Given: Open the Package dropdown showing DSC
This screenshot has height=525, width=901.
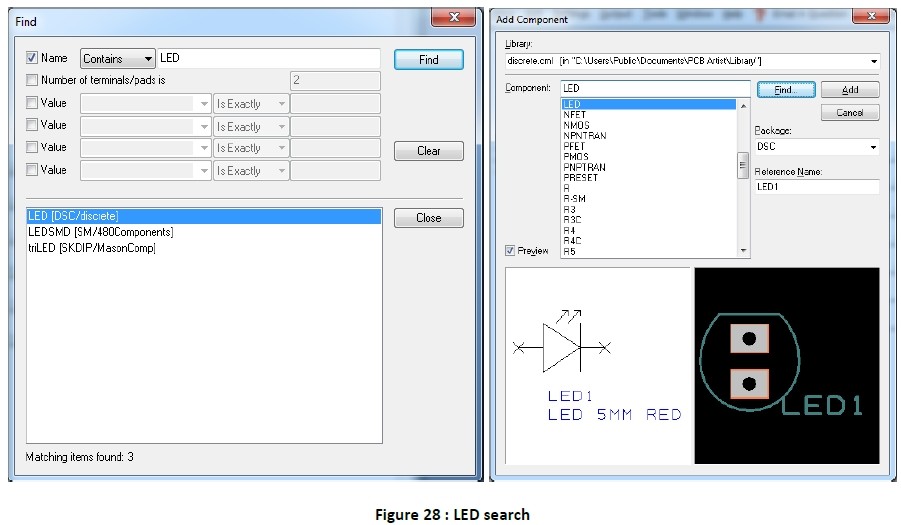Looking at the screenshot, I should tap(873, 147).
